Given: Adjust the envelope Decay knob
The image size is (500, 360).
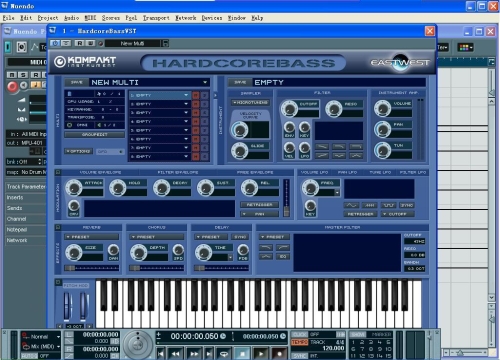Looking at the screenshot, I should pos(161,188).
